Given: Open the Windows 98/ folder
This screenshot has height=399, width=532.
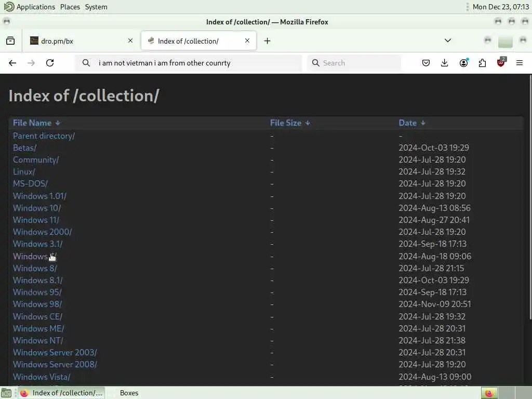Looking at the screenshot, I should pos(37,304).
